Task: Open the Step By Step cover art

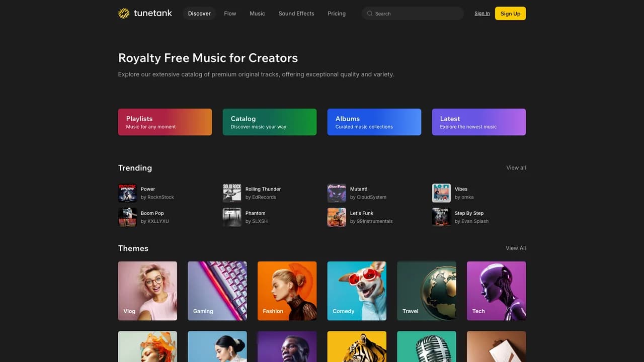Action: pos(441,217)
